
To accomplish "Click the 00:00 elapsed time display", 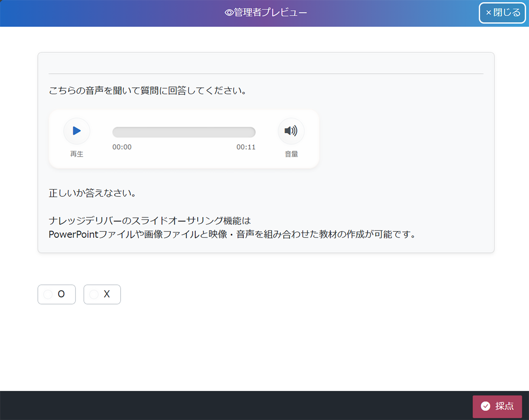I will point(122,147).
